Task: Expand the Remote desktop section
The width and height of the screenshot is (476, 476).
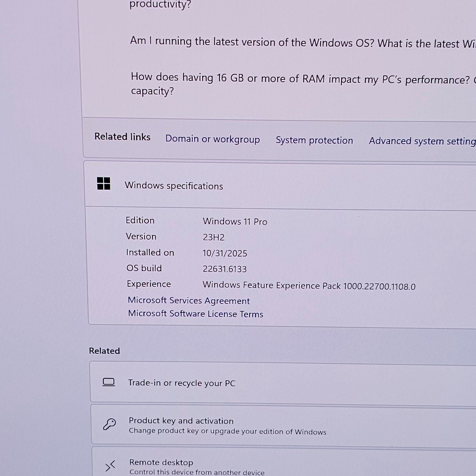Action: (161, 462)
